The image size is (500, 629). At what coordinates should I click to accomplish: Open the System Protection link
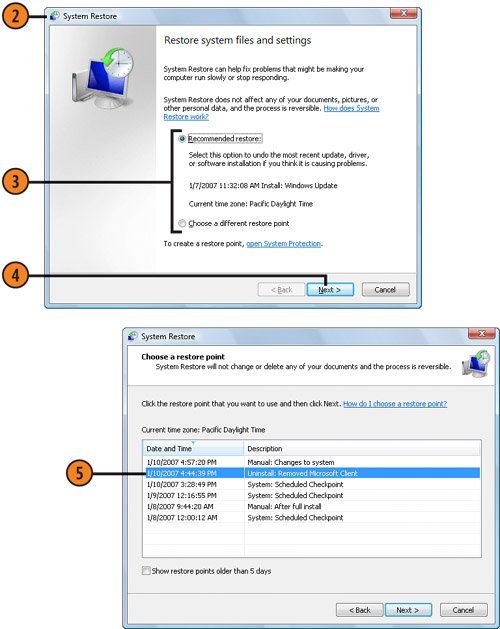[x=283, y=244]
